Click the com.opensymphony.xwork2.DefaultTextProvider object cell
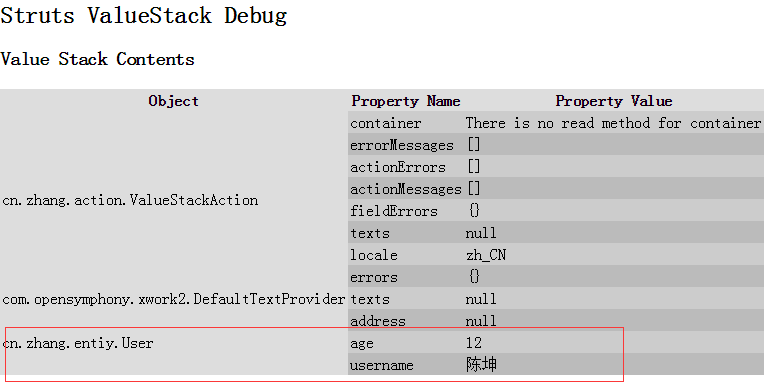Screen dimensions: 777x385 (x=173, y=299)
